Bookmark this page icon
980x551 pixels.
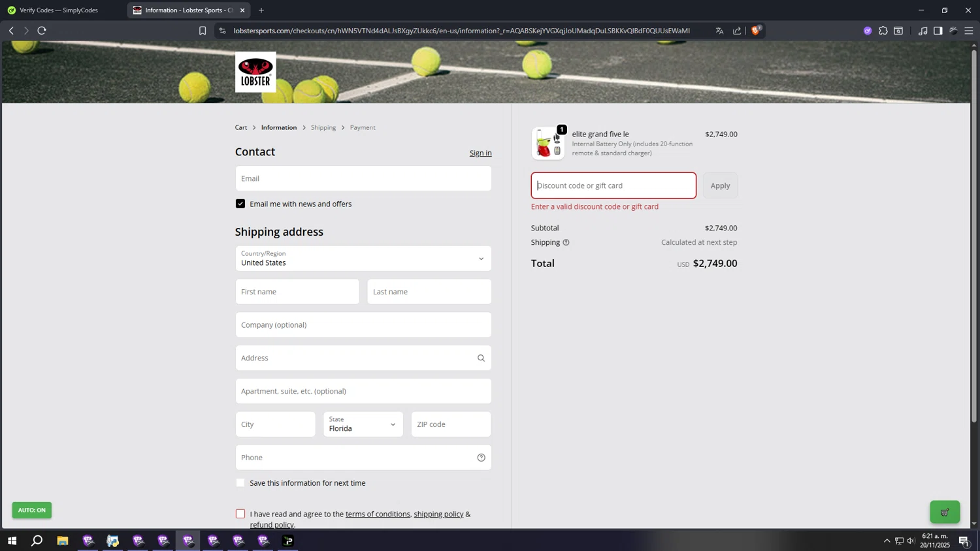203,31
